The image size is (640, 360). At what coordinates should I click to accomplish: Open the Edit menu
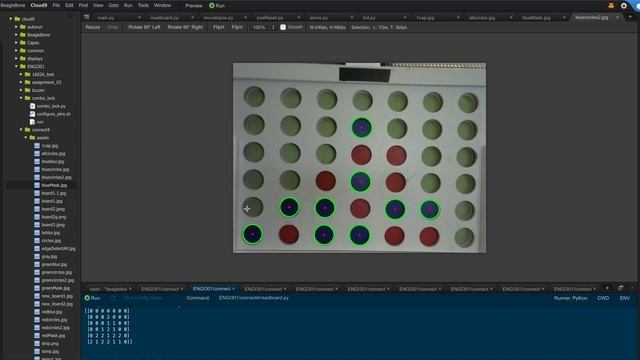coord(69,5)
